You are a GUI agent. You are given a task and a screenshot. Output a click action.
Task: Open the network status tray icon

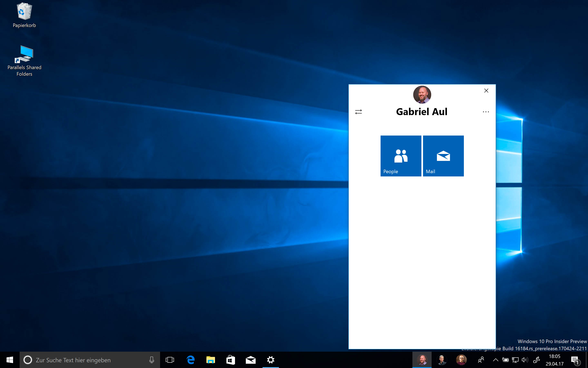point(515,360)
